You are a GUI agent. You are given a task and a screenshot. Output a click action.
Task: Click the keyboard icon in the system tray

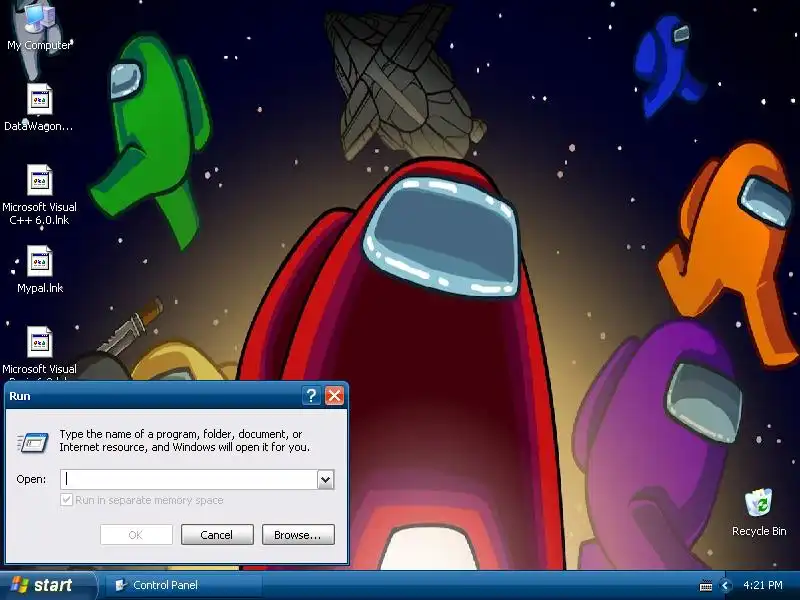point(706,586)
